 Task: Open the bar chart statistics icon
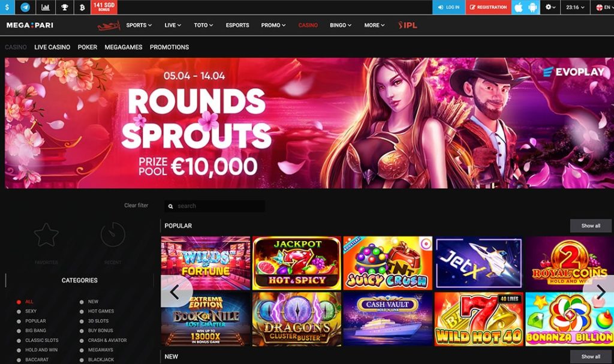coord(46,7)
